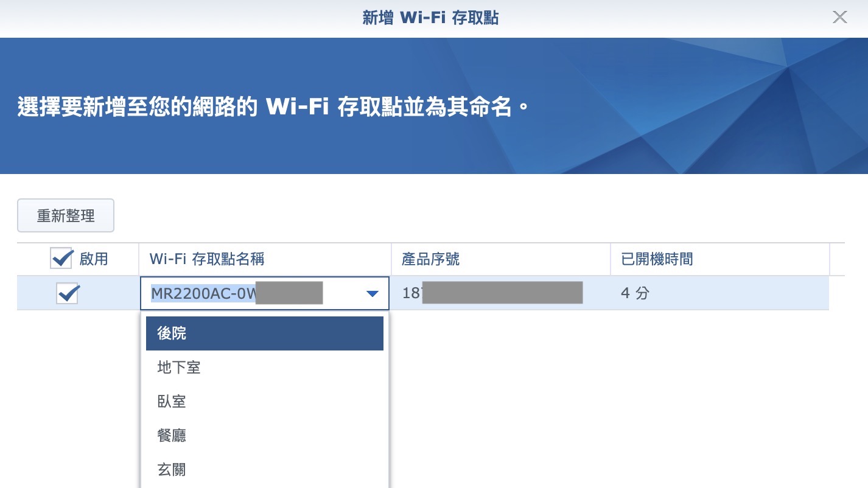Uncheck the MR2200AC row checkbox
The height and width of the screenshot is (488, 868).
tap(67, 294)
